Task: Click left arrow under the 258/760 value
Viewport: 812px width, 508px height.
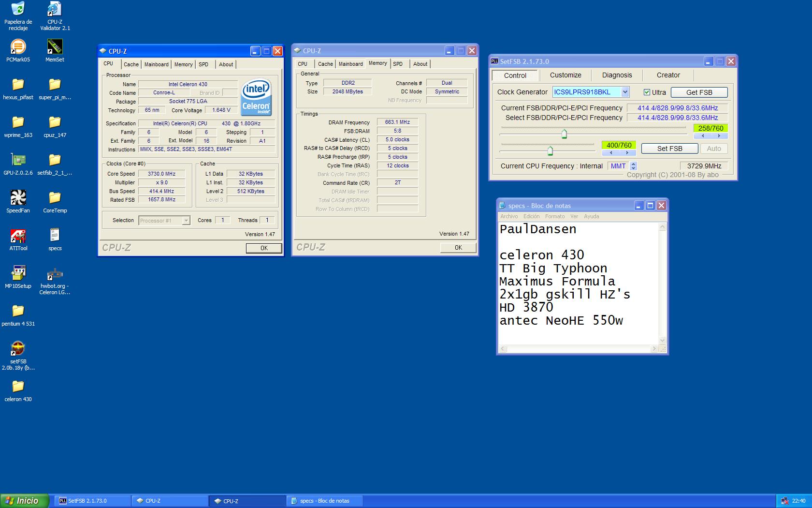Action: (x=702, y=136)
